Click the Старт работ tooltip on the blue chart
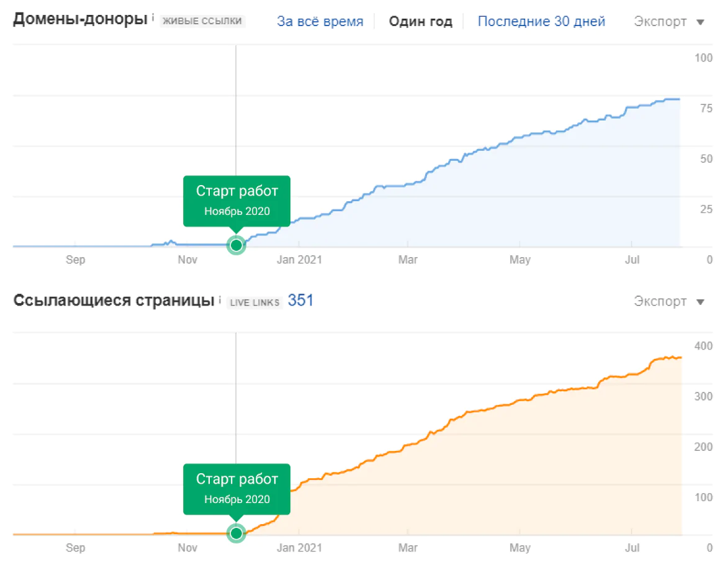This screenshot has height=567, width=728. 236,200
